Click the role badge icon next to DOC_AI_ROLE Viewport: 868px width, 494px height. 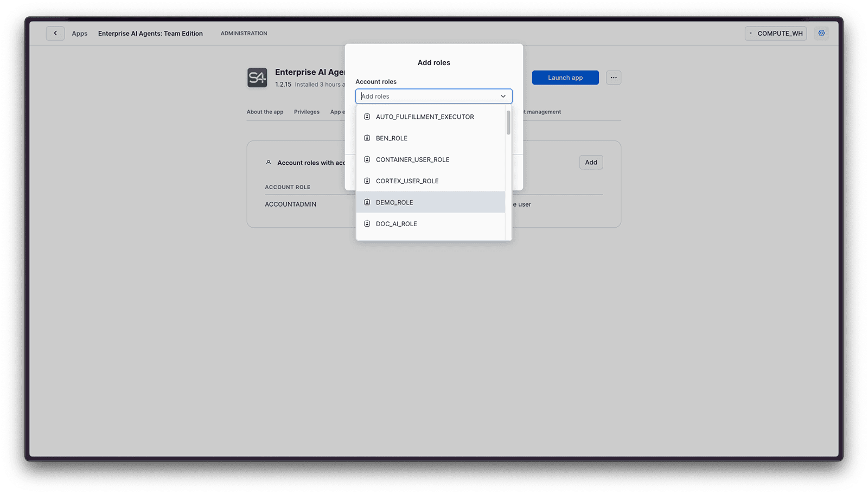click(x=367, y=223)
